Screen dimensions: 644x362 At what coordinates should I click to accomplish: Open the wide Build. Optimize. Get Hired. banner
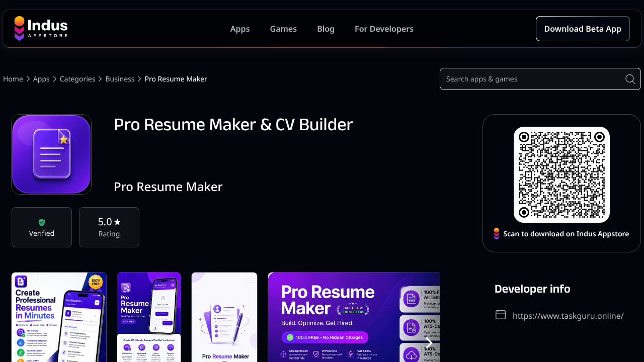[x=354, y=317]
